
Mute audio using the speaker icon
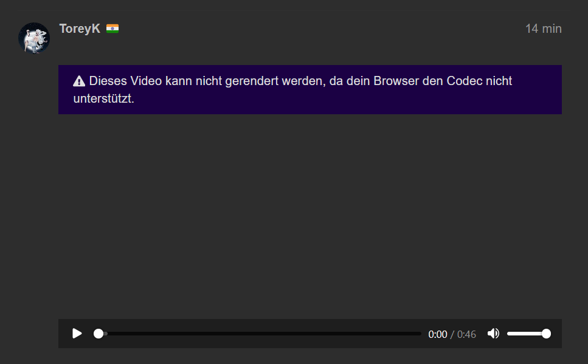pyautogui.click(x=493, y=334)
